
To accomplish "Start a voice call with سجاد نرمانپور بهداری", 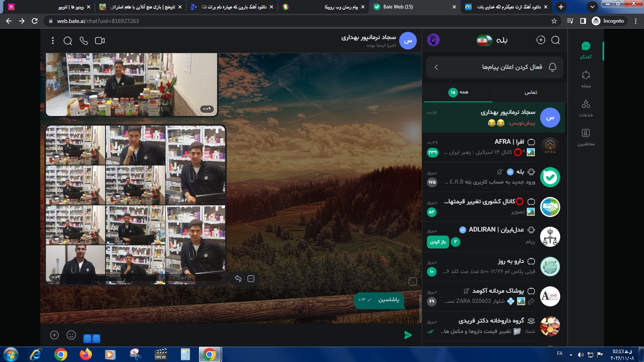I will 84,41.
